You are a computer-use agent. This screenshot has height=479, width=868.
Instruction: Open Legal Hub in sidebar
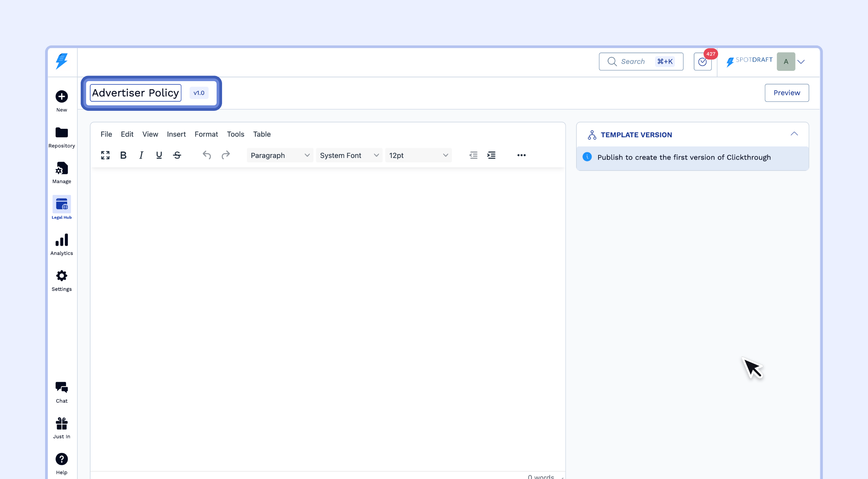coord(62,207)
